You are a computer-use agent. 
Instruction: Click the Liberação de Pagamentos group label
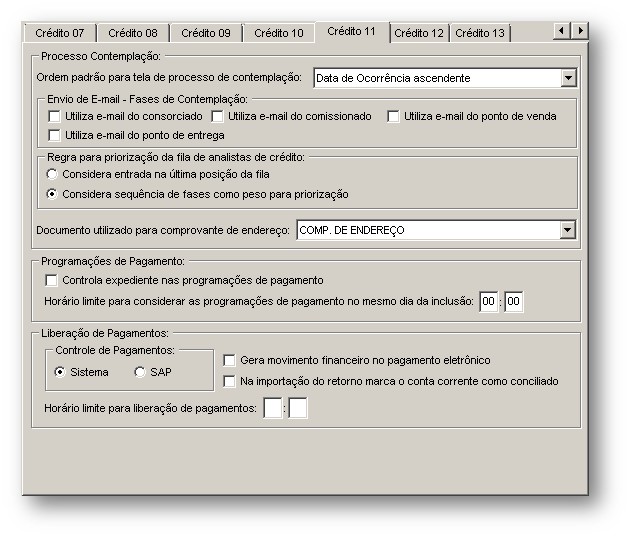(105, 333)
